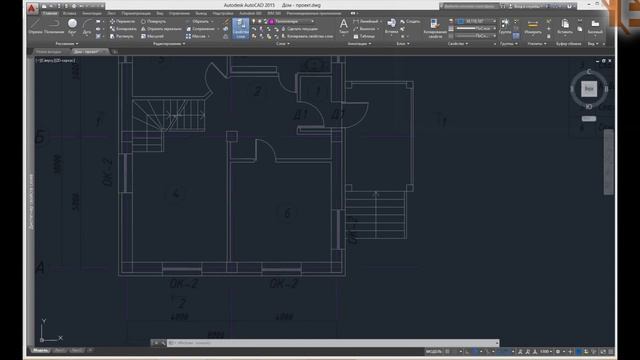This screenshot has width=640, height=360.
Task: Toggle layer lock icon in layer list
Action: point(265,21)
